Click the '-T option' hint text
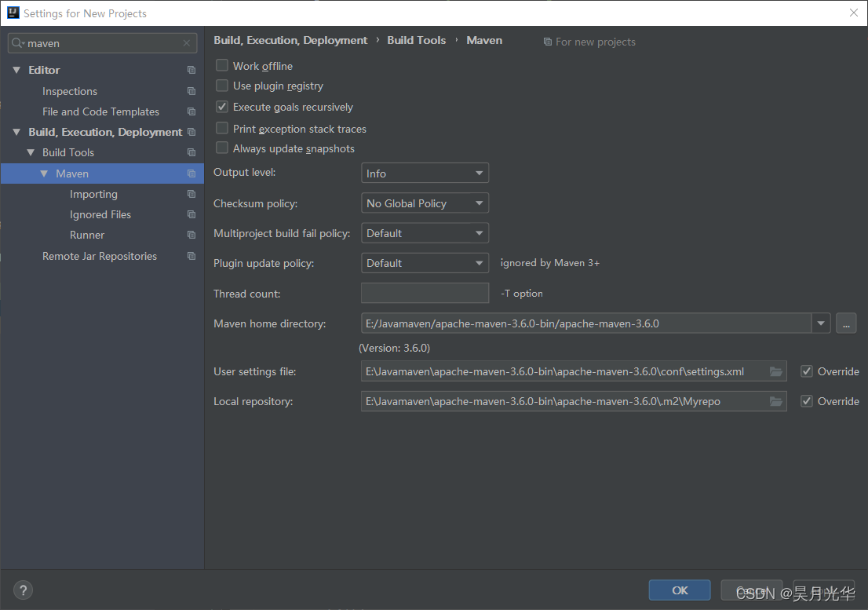This screenshot has width=868, height=610. [x=521, y=294]
